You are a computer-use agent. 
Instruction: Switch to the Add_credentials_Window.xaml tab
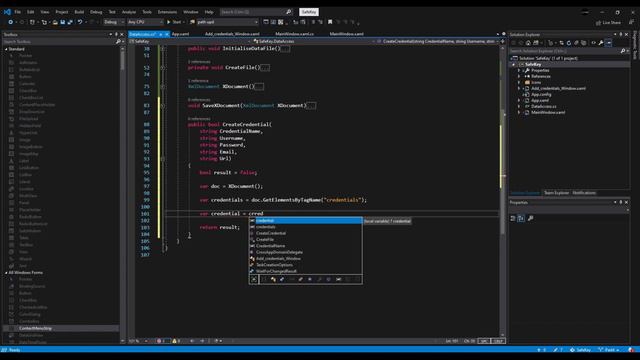click(232, 34)
